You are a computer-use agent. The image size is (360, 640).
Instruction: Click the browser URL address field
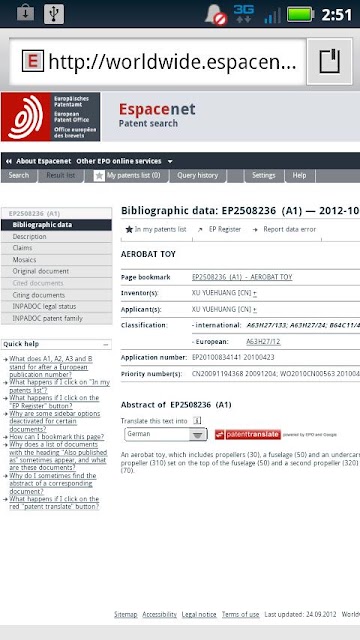[x=158, y=62]
